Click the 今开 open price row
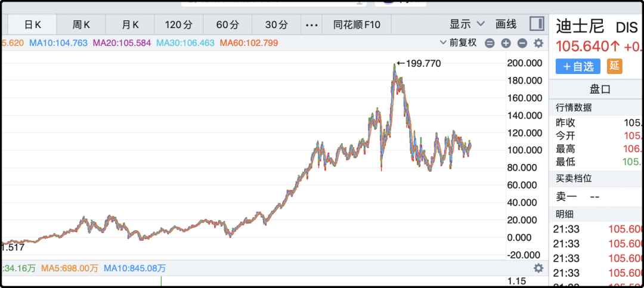This screenshot has height=288, width=644. point(600,136)
